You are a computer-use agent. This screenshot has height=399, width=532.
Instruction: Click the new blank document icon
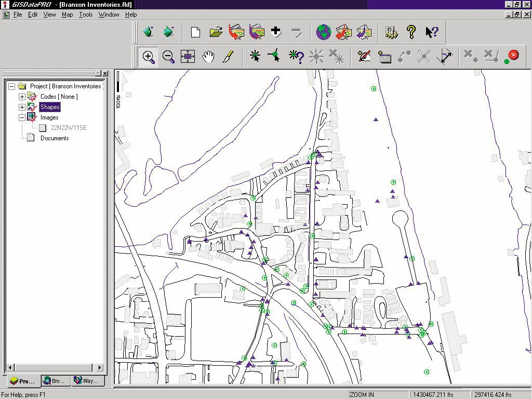(196, 32)
